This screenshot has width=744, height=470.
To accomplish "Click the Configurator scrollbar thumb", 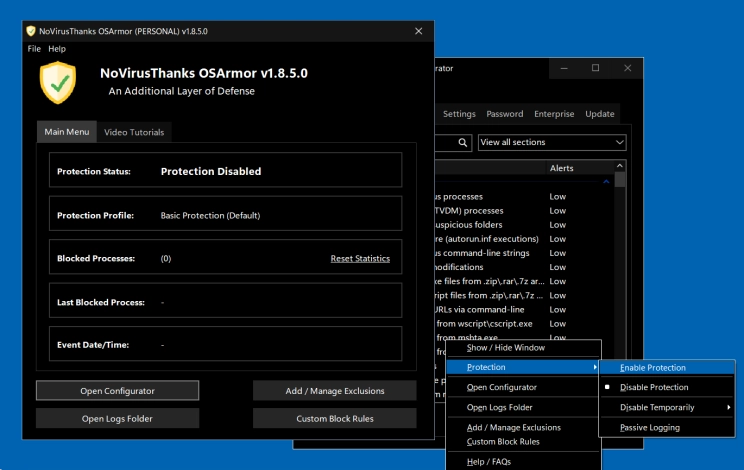I will (x=620, y=180).
